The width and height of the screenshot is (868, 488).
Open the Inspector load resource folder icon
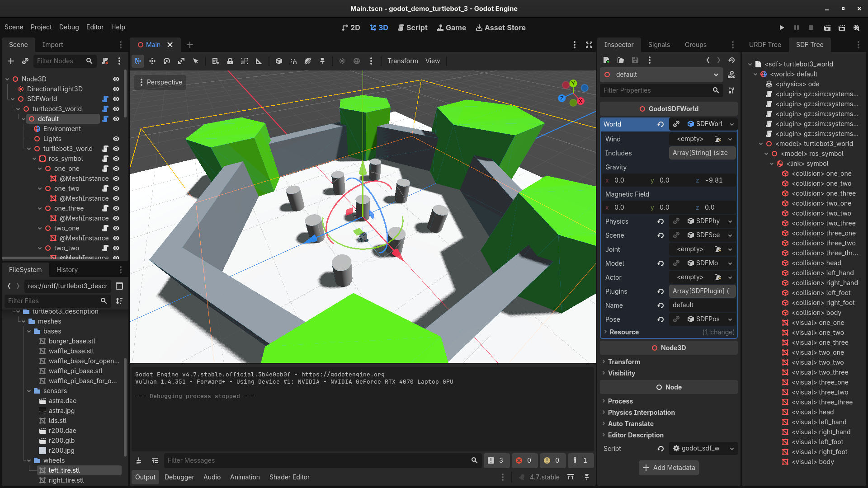tap(621, 60)
